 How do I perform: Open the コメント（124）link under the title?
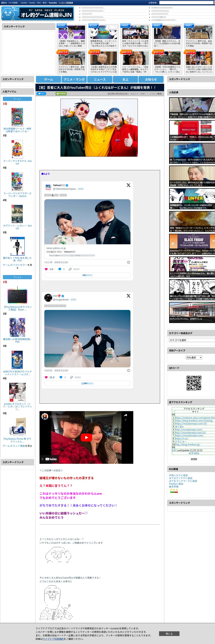pyautogui.click(x=138, y=94)
